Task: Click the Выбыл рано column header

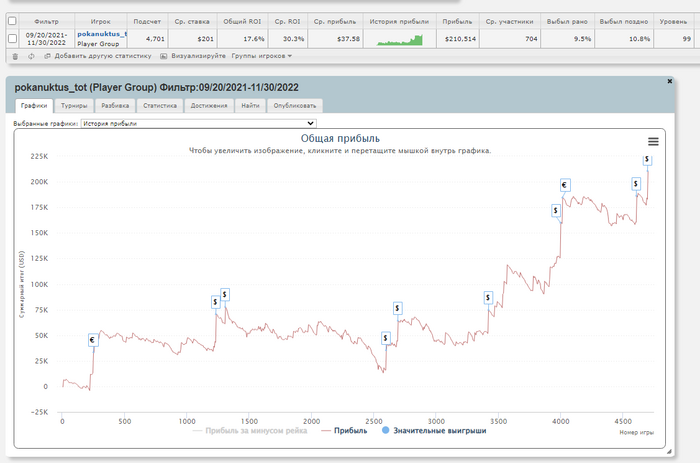Action: point(567,21)
